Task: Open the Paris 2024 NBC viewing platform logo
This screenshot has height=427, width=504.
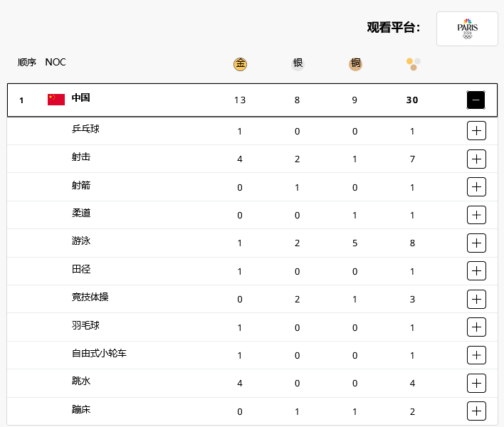Action: click(x=467, y=29)
